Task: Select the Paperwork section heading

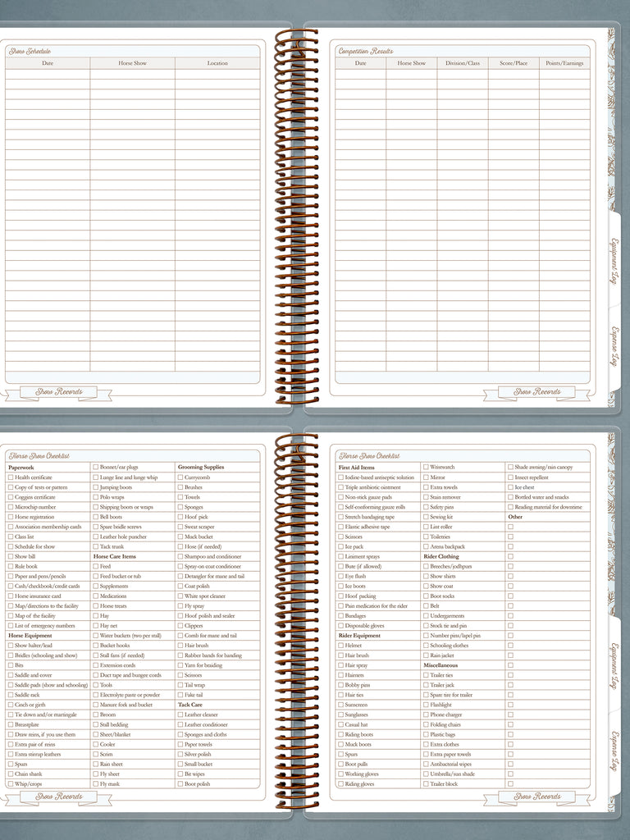Action: click(21, 468)
